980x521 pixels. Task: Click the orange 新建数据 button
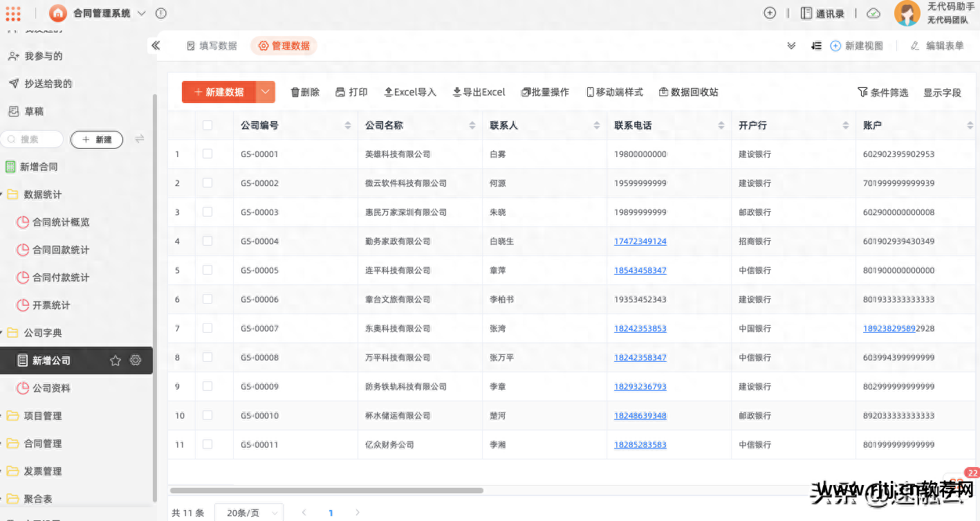(219, 92)
